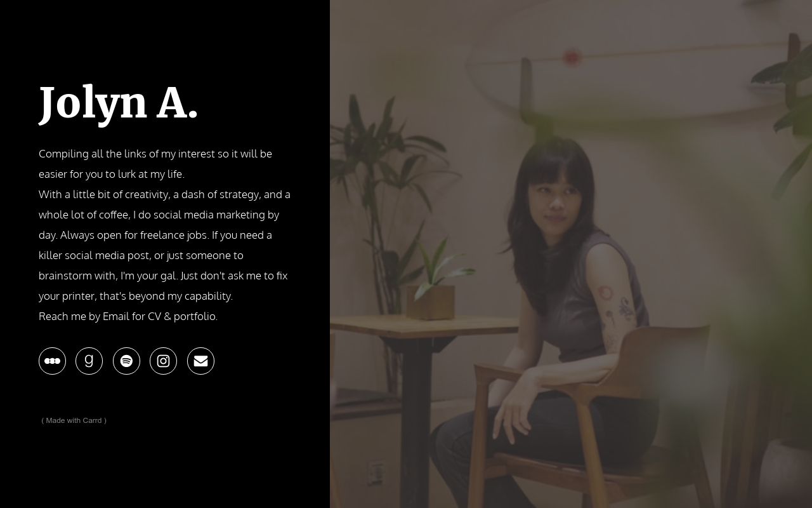
Task: Follow the 'Made with Carrd' link
Action: tap(74, 420)
